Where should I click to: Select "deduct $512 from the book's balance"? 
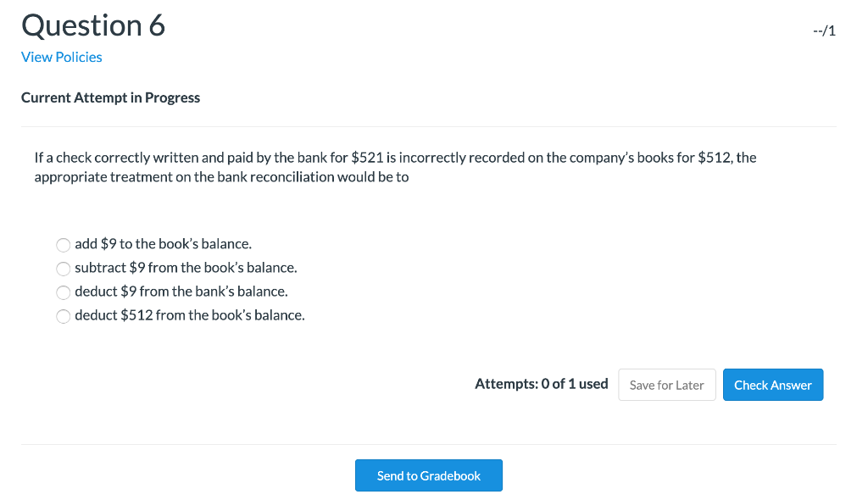64,316
